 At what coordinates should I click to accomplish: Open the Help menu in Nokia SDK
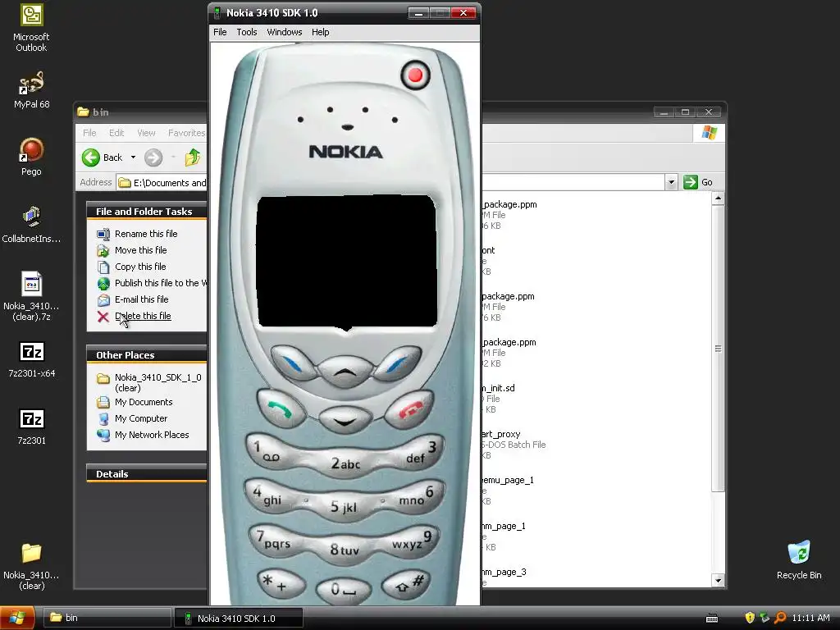[x=321, y=32]
